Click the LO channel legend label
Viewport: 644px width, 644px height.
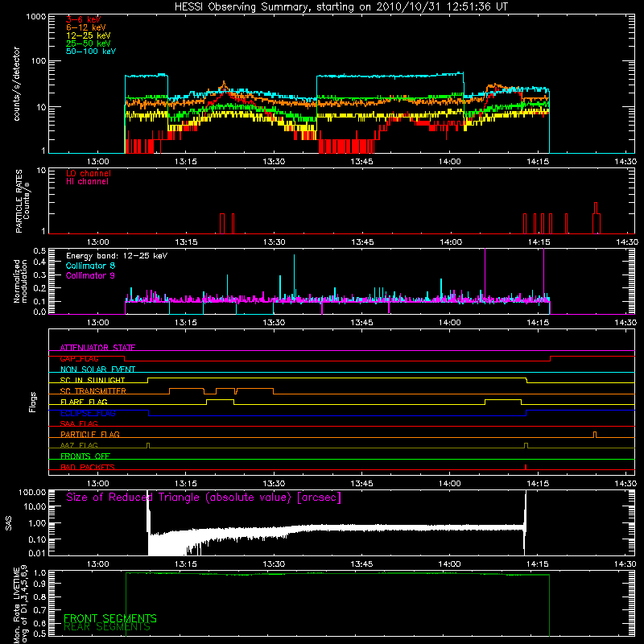click(89, 173)
